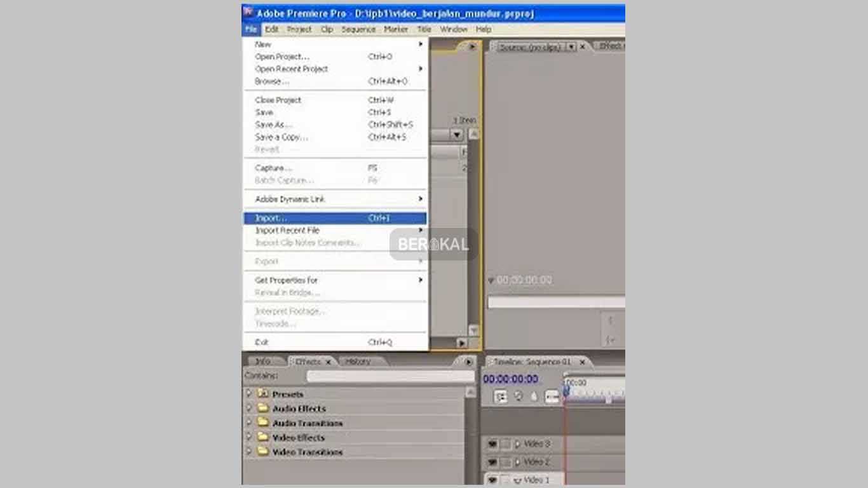The width and height of the screenshot is (868, 488).
Task: Expand the Video 2 track
Action: pyautogui.click(x=517, y=462)
